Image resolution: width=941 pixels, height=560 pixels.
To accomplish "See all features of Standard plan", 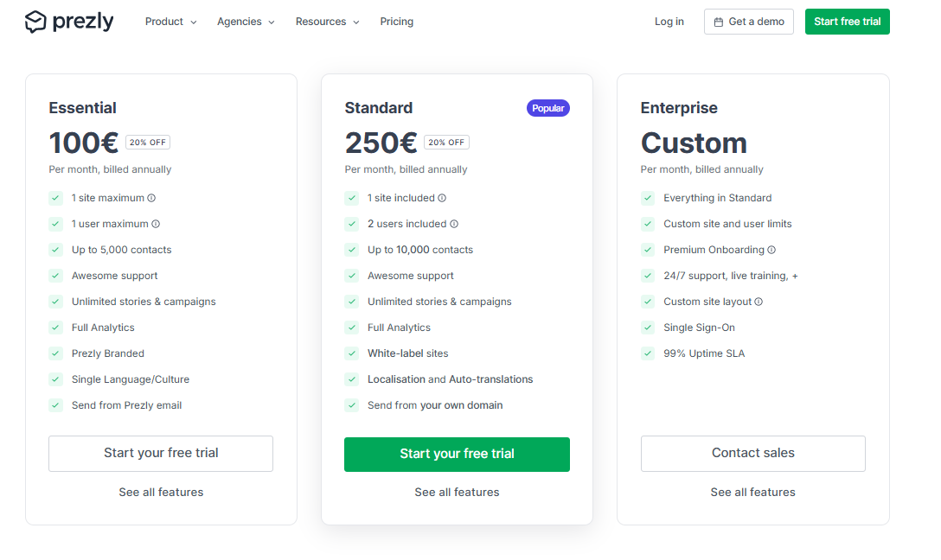I will pyautogui.click(x=457, y=493).
